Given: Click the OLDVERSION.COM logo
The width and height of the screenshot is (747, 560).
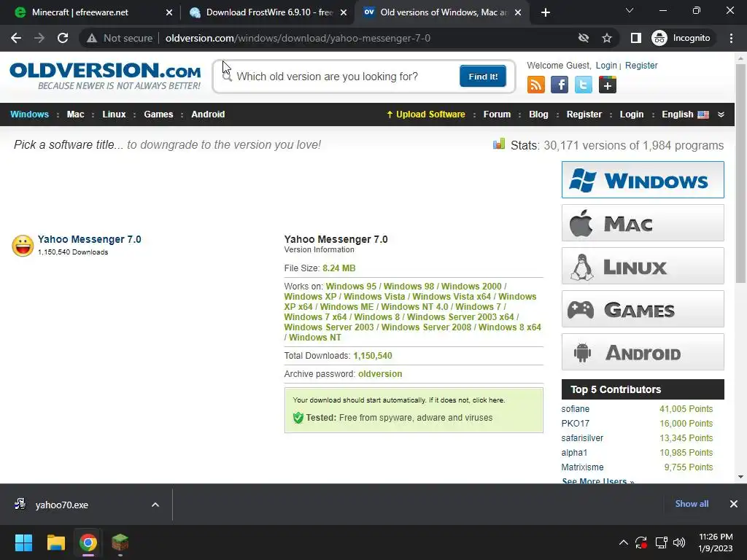Looking at the screenshot, I should tap(105, 75).
